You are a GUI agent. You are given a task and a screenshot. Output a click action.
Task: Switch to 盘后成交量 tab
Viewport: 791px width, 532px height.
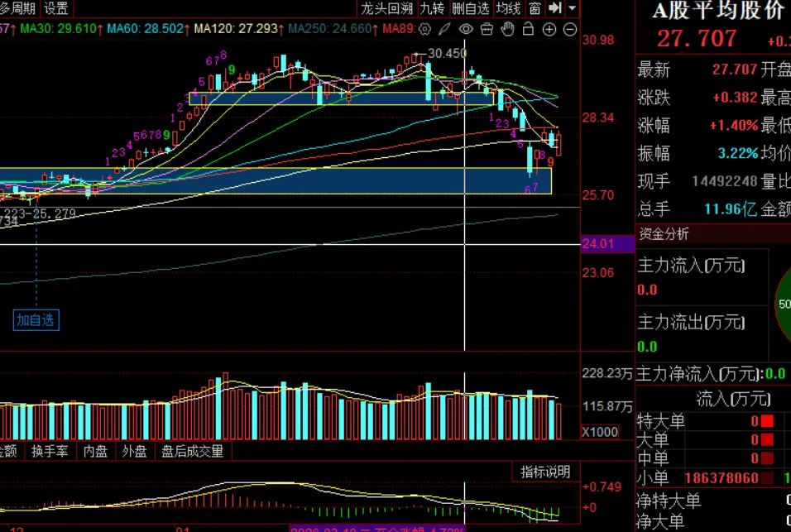pos(192,451)
